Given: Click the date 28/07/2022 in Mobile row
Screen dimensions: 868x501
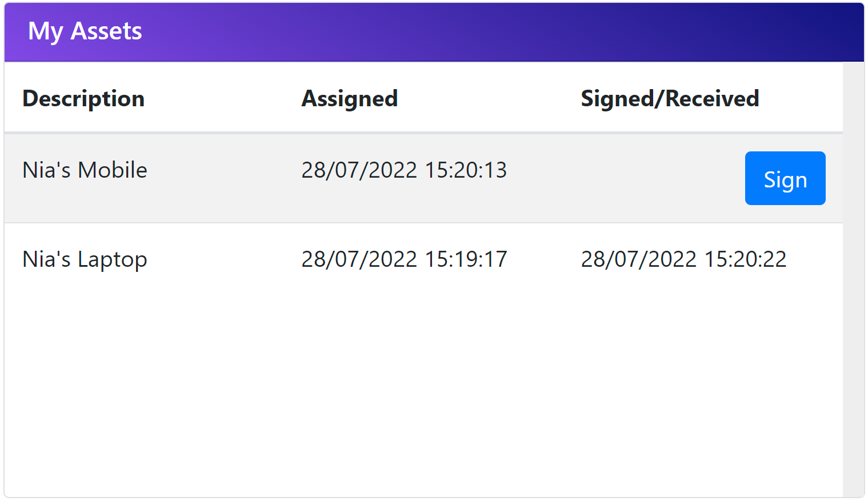Looking at the screenshot, I should coord(359,170).
